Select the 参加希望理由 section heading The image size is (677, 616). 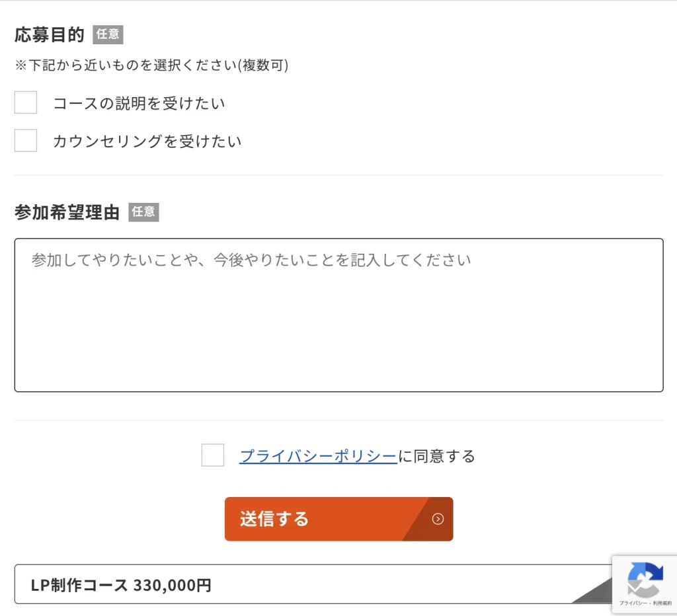65,212
